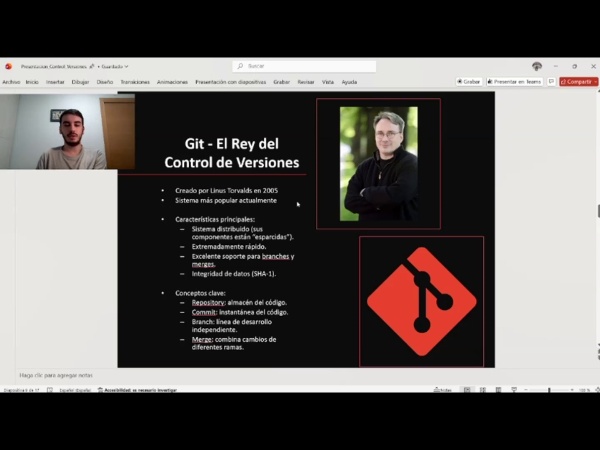Click the user account avatar
This screenshot has height=450, width=600.
537,66
